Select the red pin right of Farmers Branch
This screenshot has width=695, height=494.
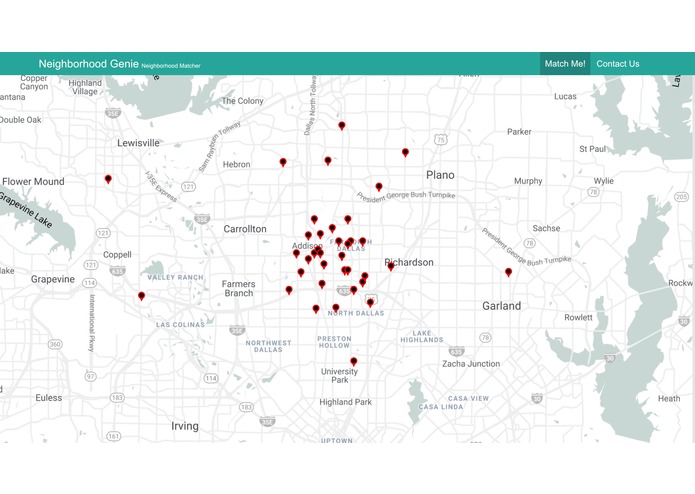point(289,290)
